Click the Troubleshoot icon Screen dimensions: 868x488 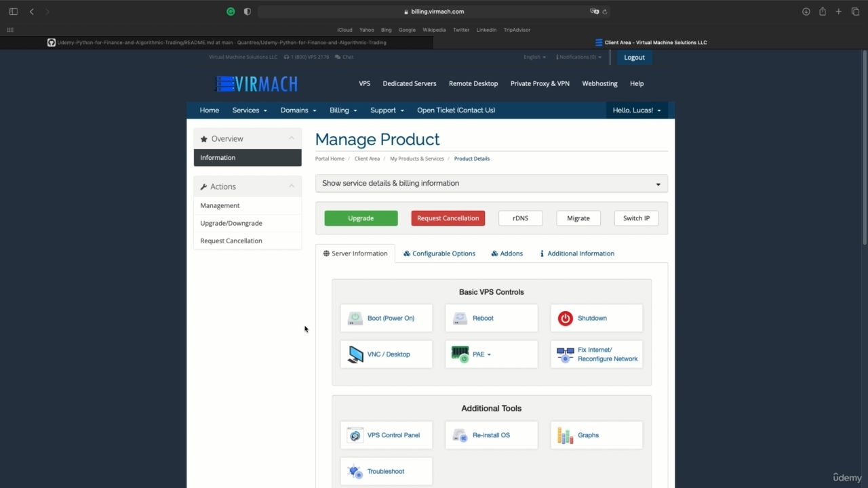coord(355,471)
